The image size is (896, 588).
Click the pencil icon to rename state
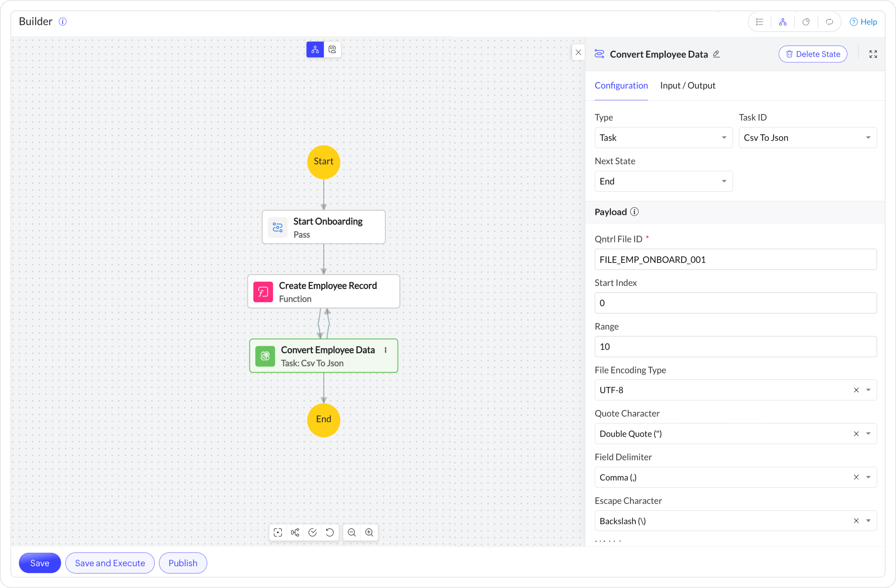(x=716, y=54)
